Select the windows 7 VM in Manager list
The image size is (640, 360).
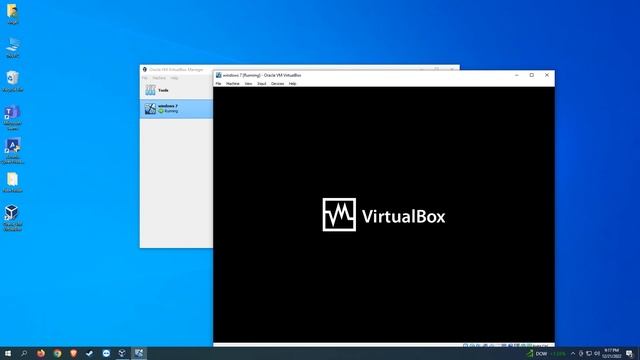click(x=176, y=109)
